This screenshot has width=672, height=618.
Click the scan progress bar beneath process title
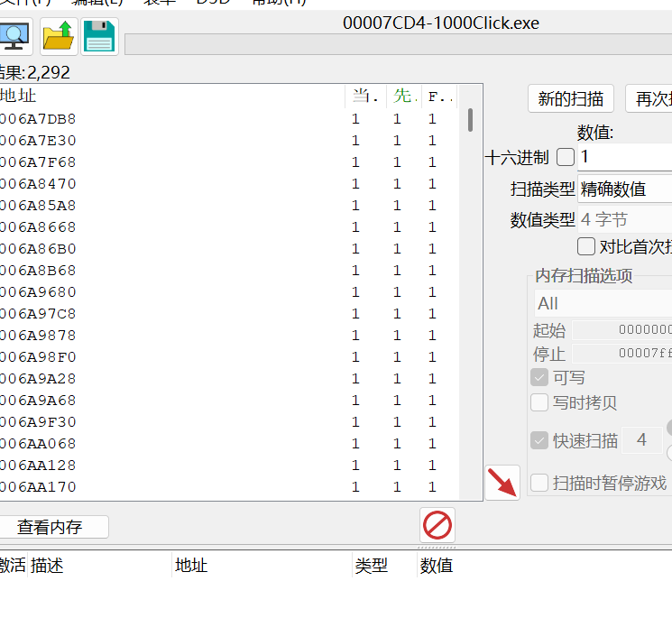397,44
